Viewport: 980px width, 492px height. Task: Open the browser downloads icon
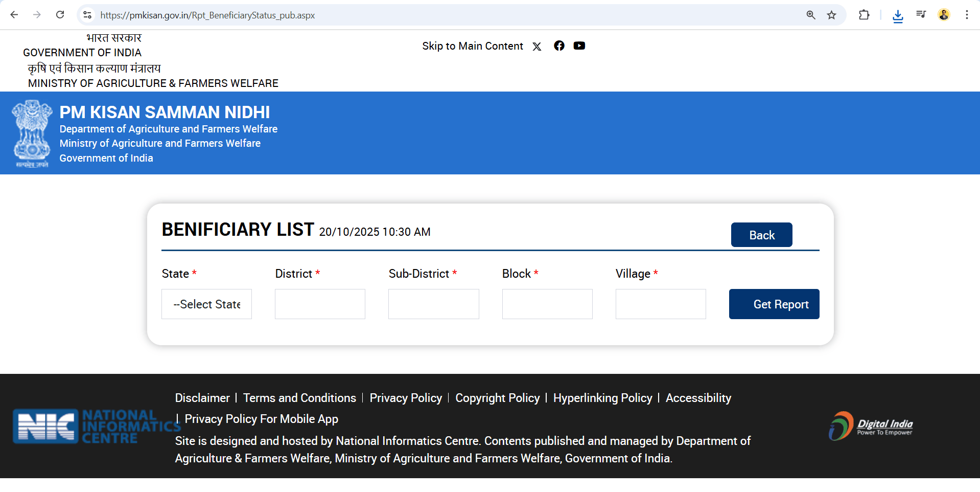click(x=898, y=15)
